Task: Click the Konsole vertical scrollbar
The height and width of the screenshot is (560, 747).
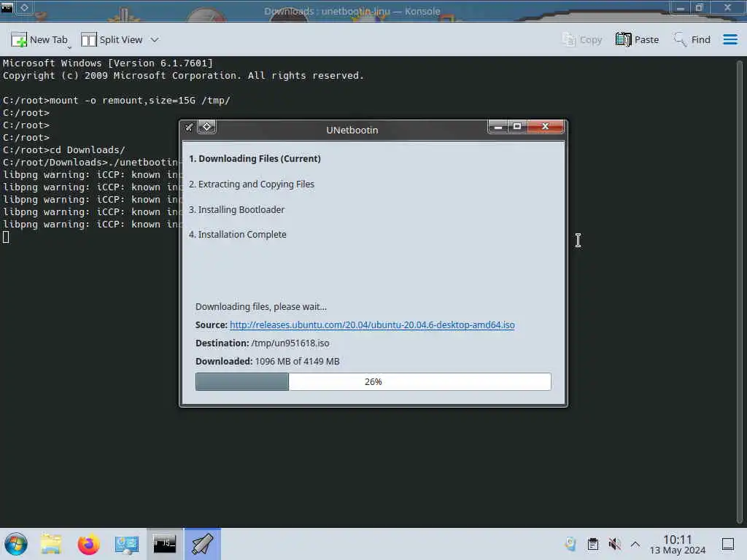Action: (740, 292)
